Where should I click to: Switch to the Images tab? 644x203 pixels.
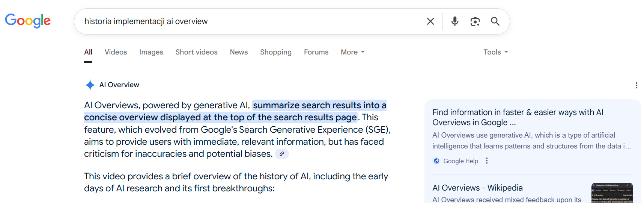click(x=151, y=52)
